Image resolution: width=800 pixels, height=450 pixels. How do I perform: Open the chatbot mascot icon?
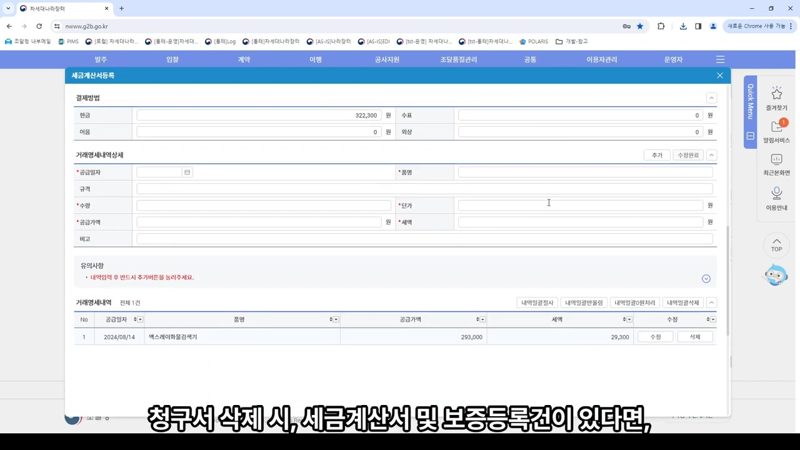pyautogui.click(x=776, y=276)
